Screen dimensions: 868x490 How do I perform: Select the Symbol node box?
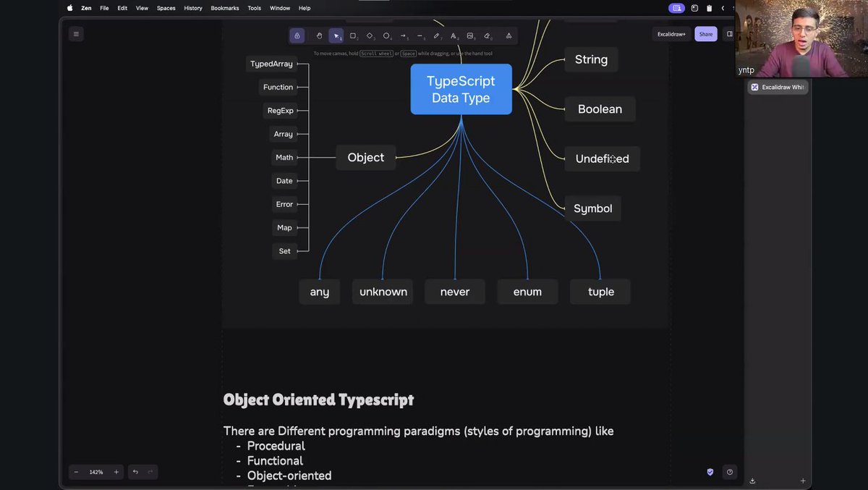point(592,208)
